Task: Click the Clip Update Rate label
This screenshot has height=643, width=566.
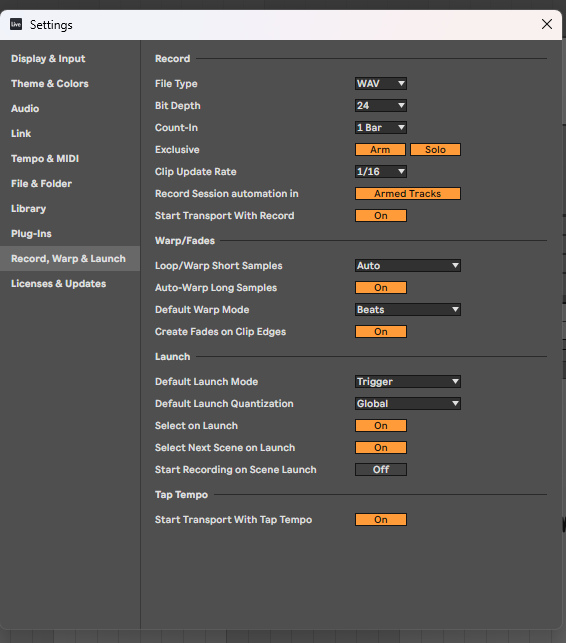Action: point(196,172)
